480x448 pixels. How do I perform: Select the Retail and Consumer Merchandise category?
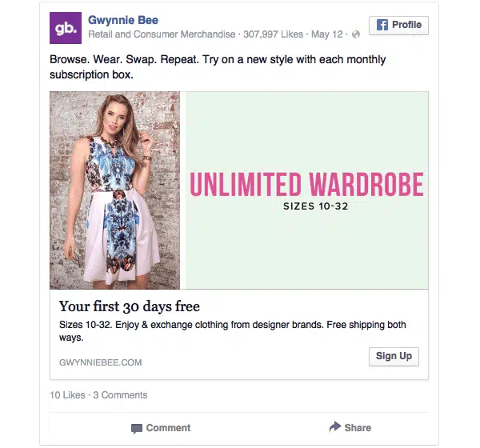tap(162, 34)
